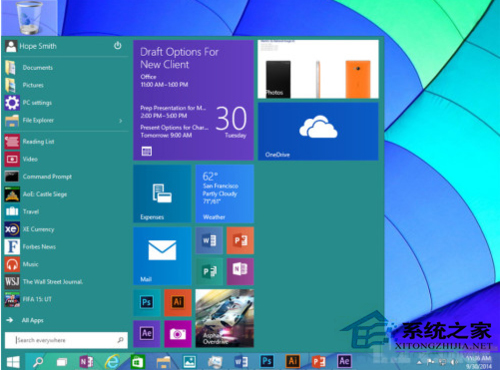The image size is (500, 370).
Task: Launch Illustrator from Start tile
Action: coord(178,303)
